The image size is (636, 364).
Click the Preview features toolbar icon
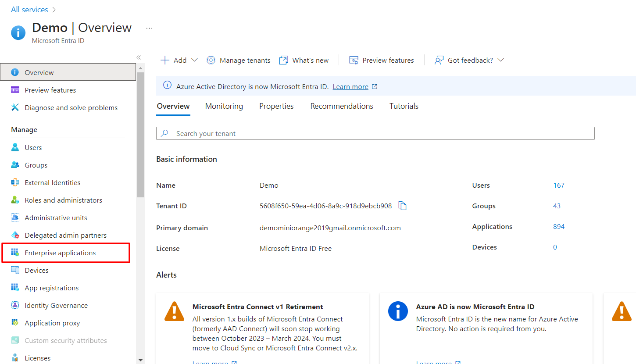pos(354,60)
